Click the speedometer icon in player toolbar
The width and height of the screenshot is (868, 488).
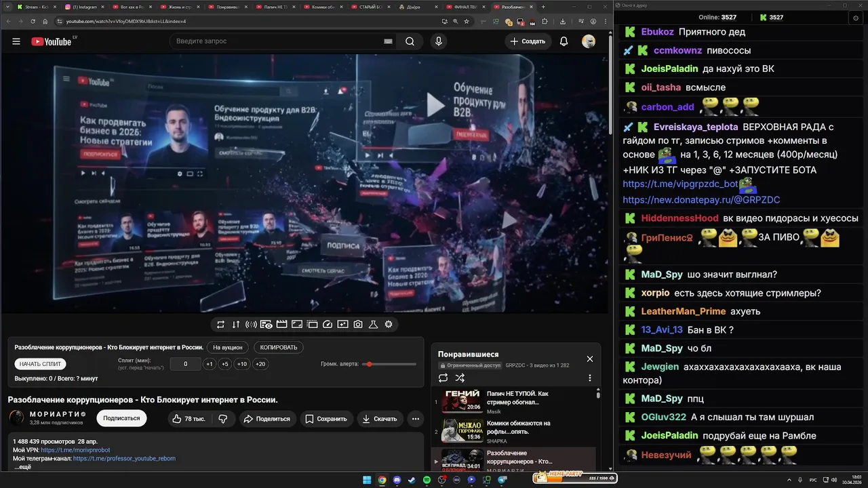(x=327, y=325)
